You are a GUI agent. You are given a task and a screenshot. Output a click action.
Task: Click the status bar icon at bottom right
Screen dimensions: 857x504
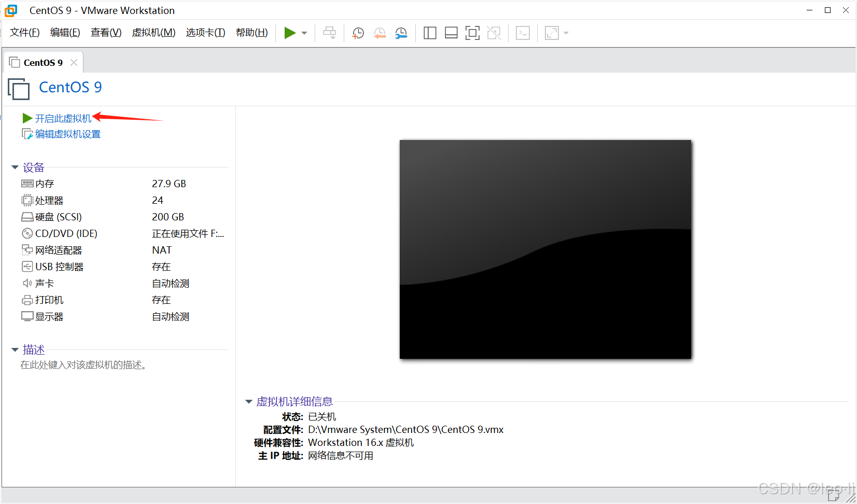pyautogui.click(x=834, y=495)
